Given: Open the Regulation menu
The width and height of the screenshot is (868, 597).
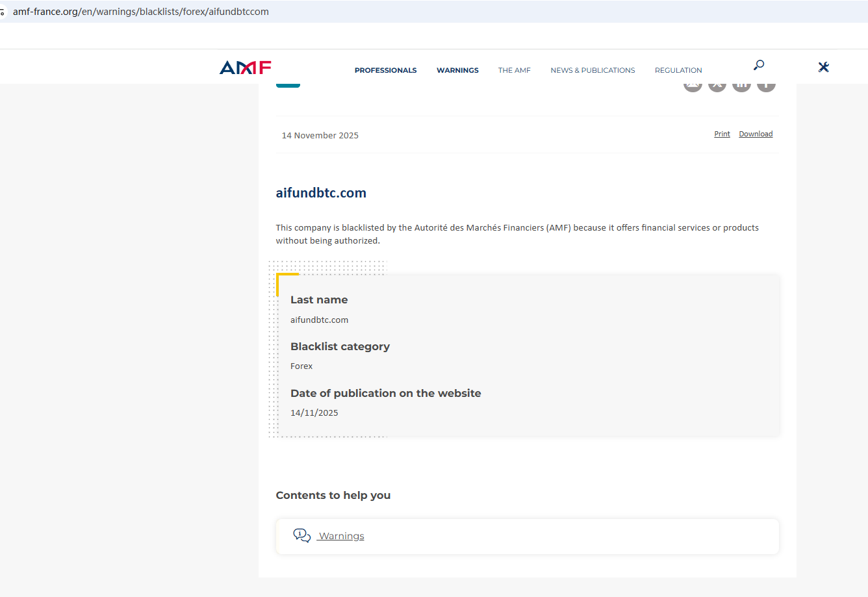Looking at the screenshot, I should 678,70.
